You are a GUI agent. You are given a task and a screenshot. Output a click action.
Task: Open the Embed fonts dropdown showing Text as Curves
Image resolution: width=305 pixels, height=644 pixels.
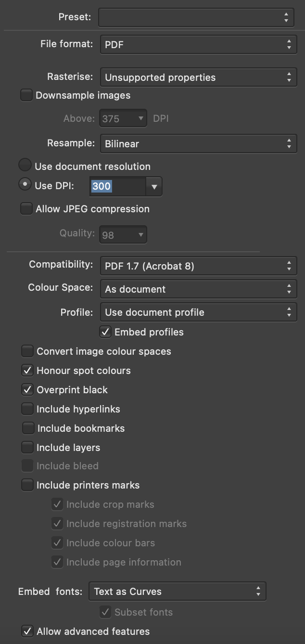(x=178, y=591)
